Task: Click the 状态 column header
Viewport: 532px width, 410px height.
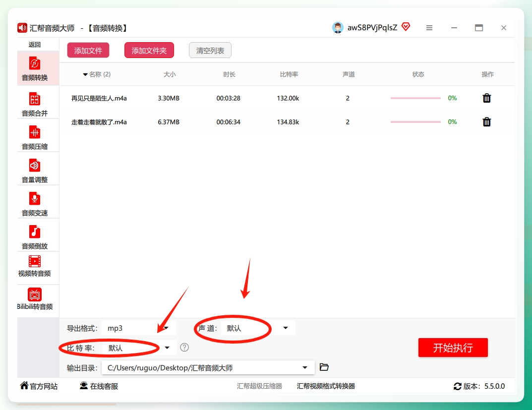Action: tap(418, 74)
